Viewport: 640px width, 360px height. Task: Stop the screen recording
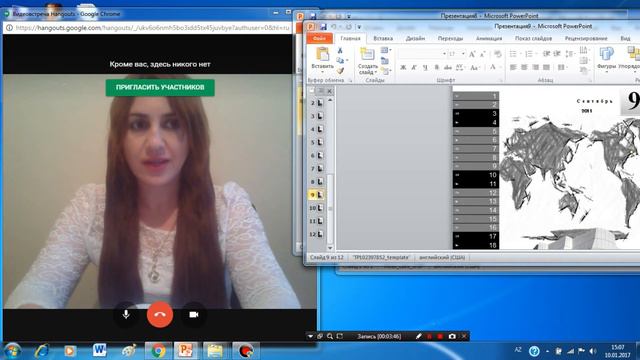point(440,336)
